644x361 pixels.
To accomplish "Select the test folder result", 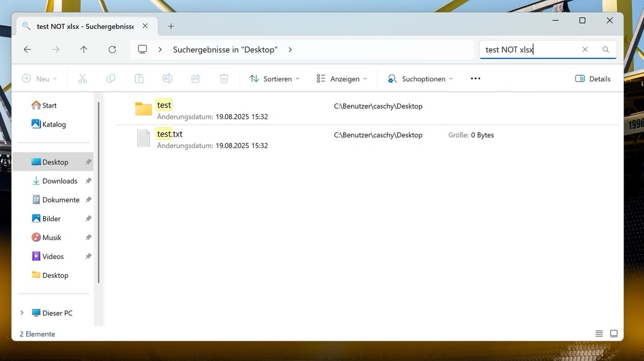I will tap(164, 106).
